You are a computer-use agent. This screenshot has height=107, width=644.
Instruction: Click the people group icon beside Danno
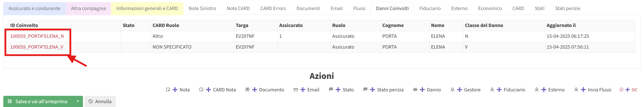click(415, 89)
